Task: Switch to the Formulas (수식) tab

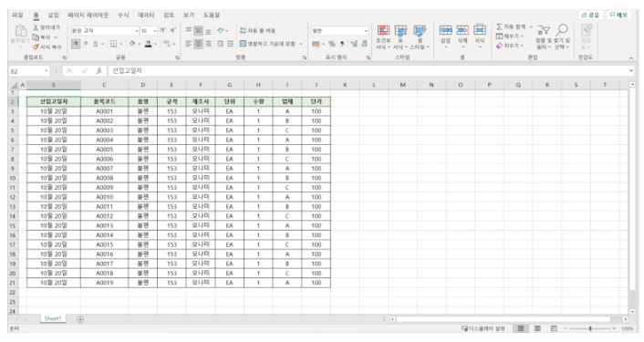Action: pyautogui.click(x=123, y=16)
